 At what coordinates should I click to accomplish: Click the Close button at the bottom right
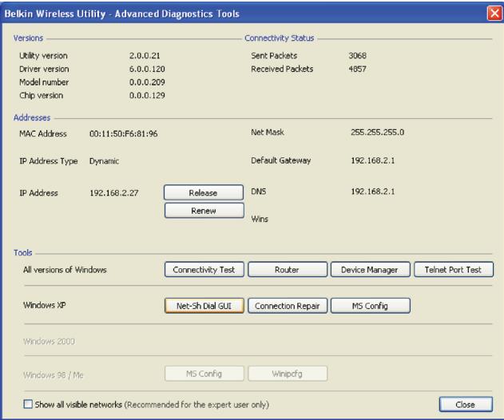point(466,404)
